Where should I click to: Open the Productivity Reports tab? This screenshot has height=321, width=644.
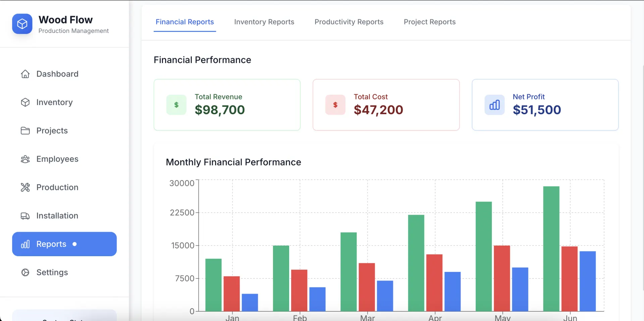[x=349, y=22]
